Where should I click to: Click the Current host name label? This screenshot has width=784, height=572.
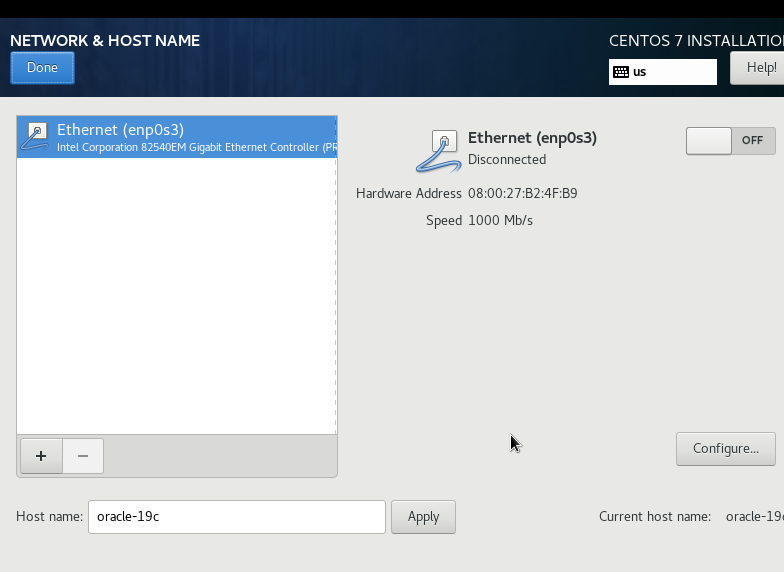point(655,516)
